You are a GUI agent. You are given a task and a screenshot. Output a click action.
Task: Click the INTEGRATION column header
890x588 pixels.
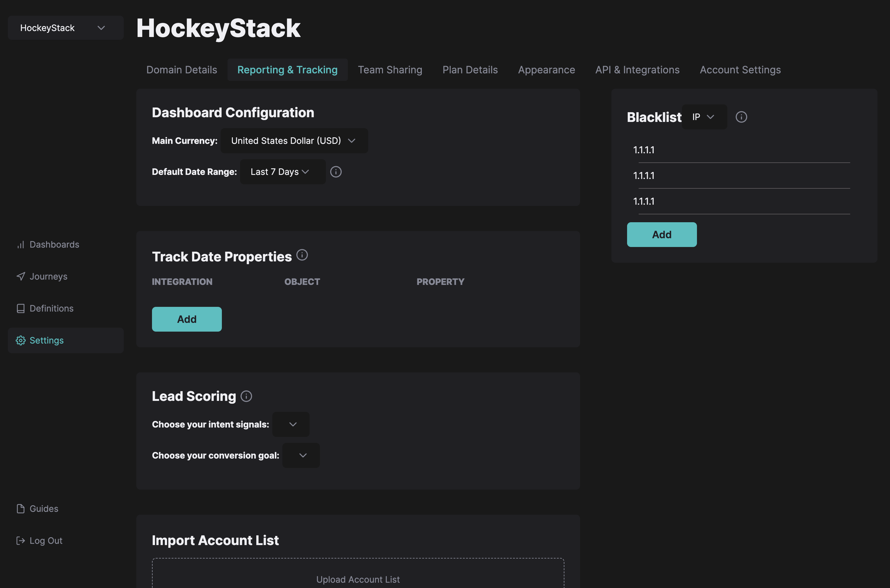pos(182,282)
